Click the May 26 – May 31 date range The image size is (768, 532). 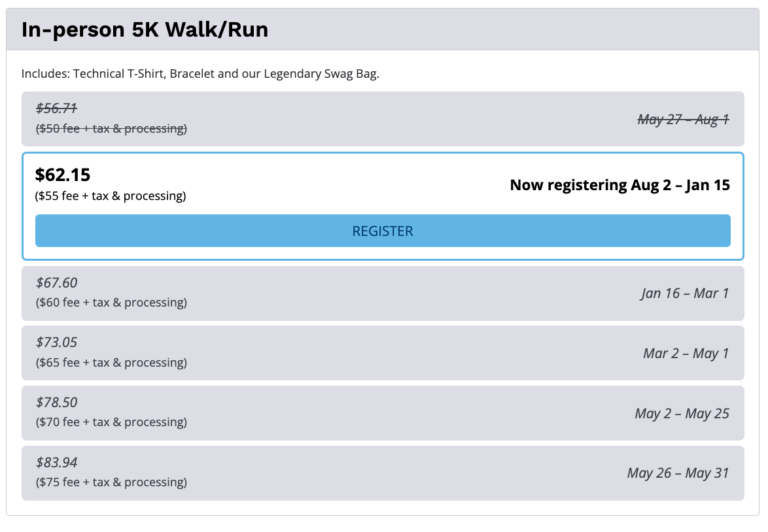pos(678,473)
